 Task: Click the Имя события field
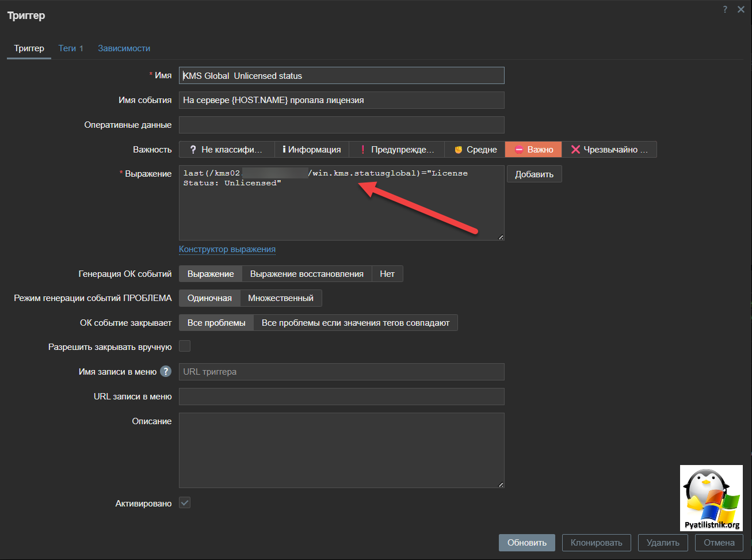341,100
